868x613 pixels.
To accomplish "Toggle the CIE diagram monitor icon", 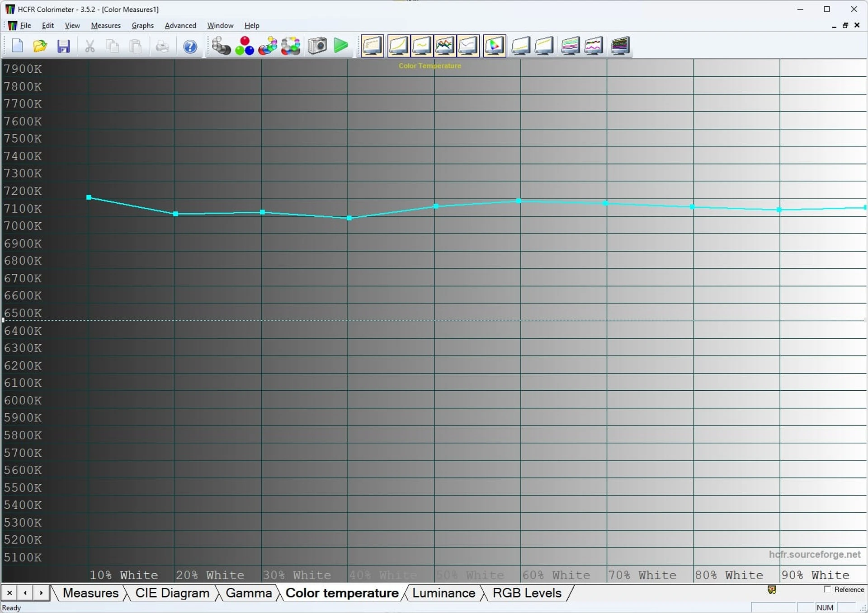I will pyautogui.click(x=494, y=46).
